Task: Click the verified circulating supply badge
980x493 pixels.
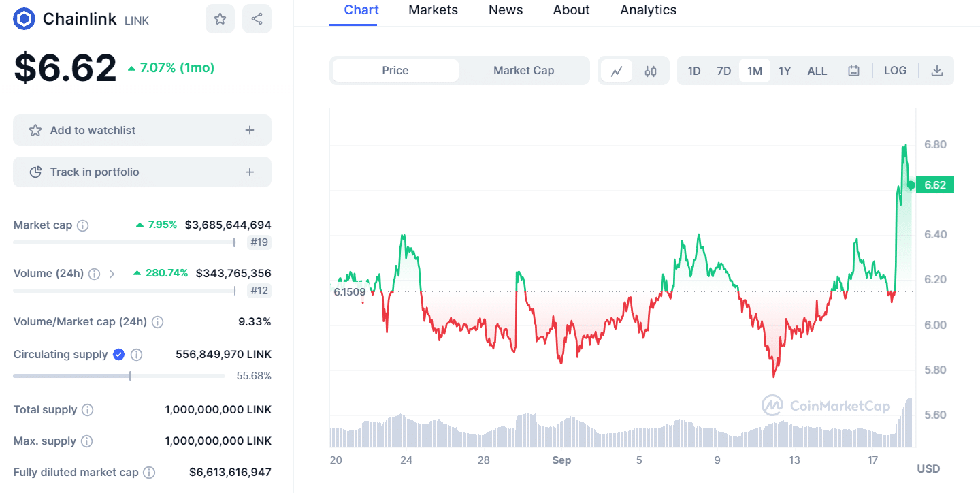Action: coord(118,355)
